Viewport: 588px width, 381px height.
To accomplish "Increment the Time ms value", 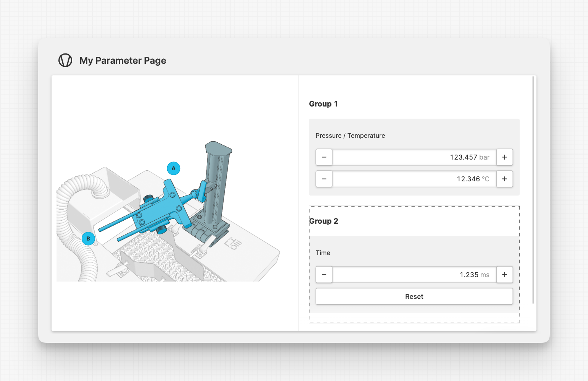I will click(x=504, y=275).
